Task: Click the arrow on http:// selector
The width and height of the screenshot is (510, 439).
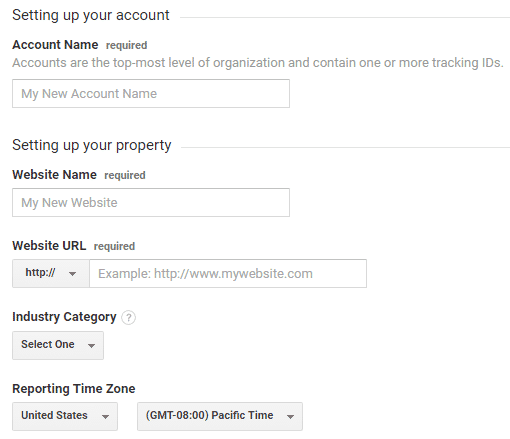Action: pyautogui.click(x=72, y=274)
